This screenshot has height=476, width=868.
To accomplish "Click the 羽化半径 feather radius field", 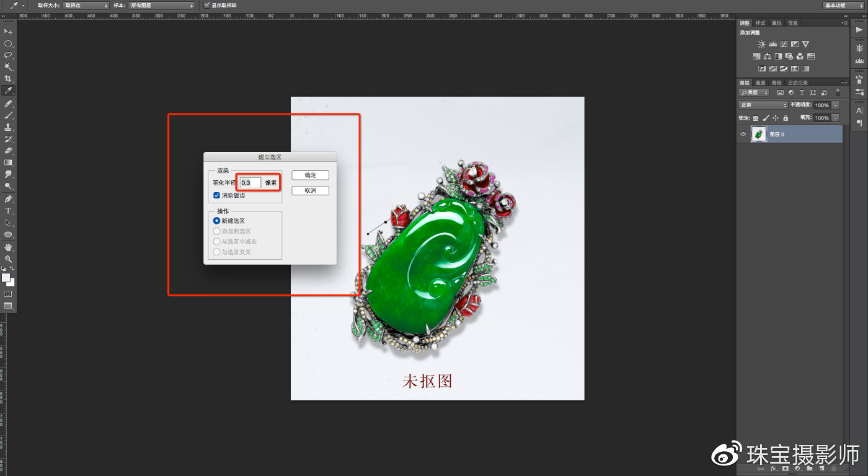I will (x=250, y=183).
